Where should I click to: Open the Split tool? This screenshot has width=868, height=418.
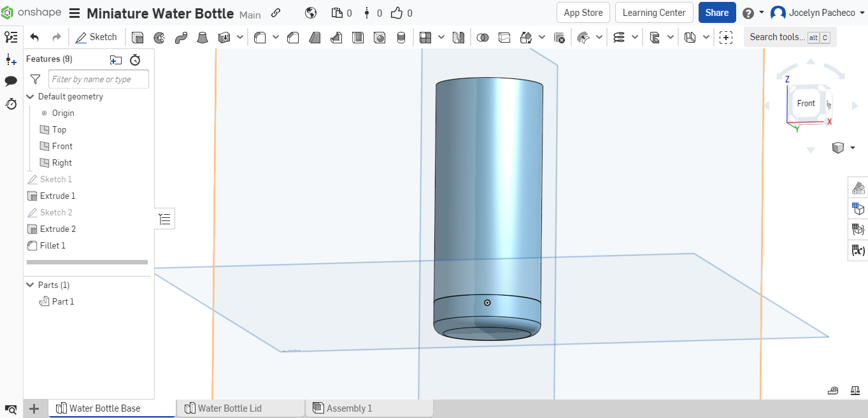tap(504, 37)
